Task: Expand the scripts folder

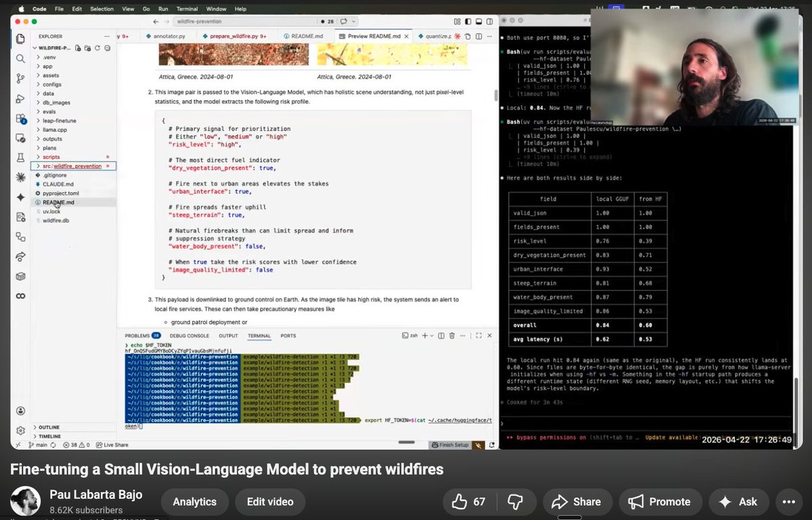Action: tap(74, 157)
